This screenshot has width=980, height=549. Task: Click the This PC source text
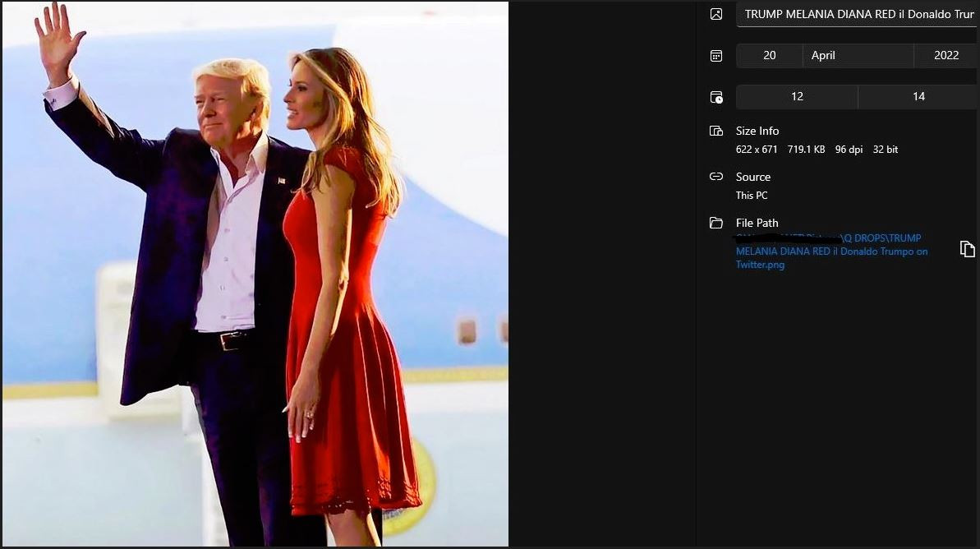(752, 196)
